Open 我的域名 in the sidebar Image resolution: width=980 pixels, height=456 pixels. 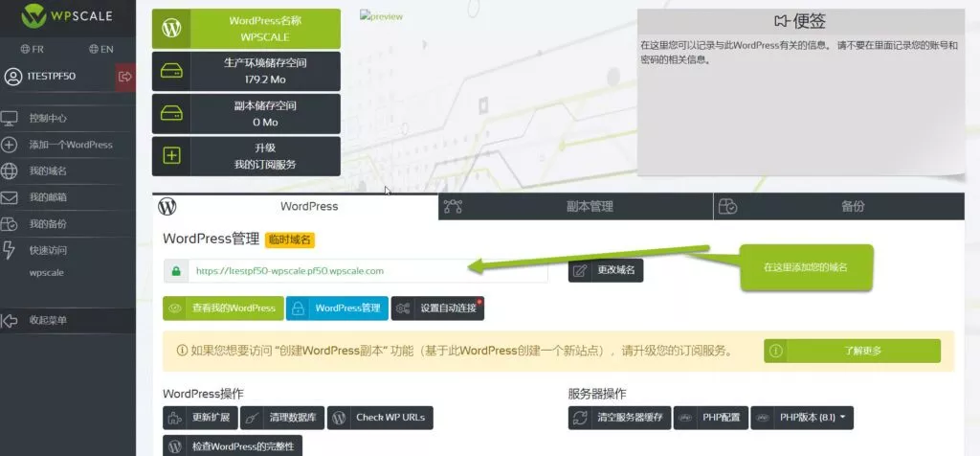(x=48, y=171)
